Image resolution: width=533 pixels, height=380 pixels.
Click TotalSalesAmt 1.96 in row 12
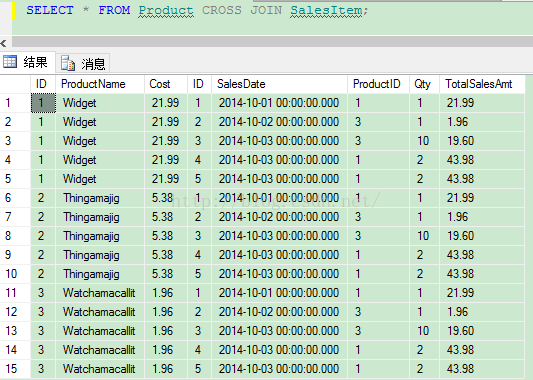482,312
